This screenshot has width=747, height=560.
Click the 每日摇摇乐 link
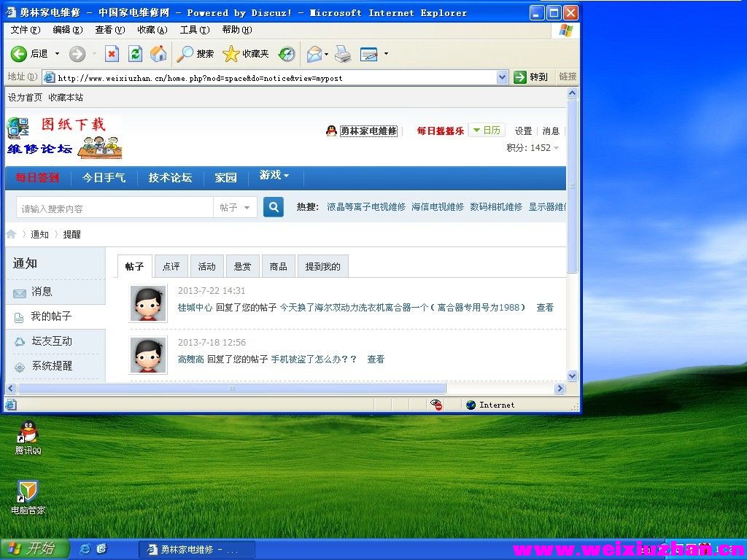[x=440, y=131]
